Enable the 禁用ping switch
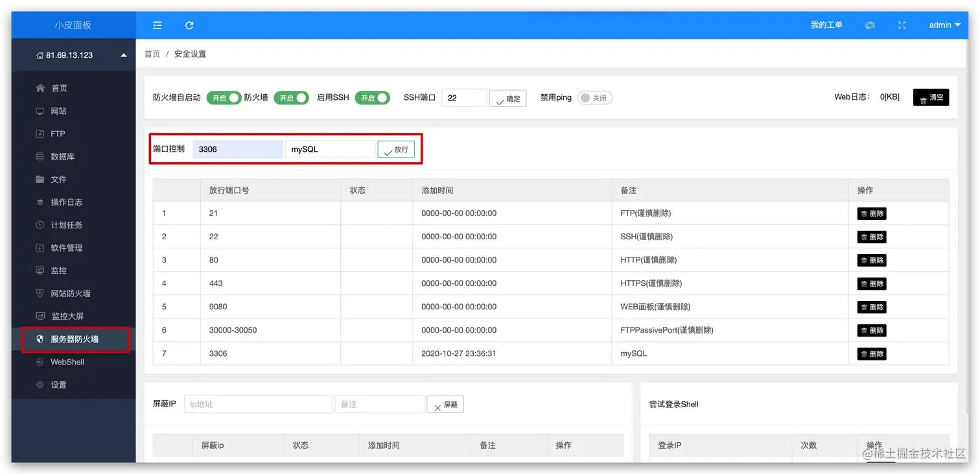Image resolution: width=980 pixels, height=474 pixels. tap(594, 98)
